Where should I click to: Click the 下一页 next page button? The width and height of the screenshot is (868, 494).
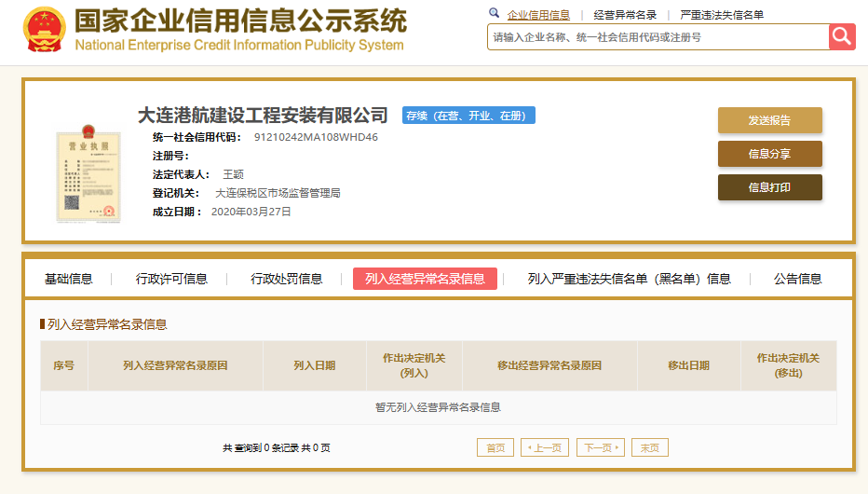pyautogui.click(x=601, y=447)
